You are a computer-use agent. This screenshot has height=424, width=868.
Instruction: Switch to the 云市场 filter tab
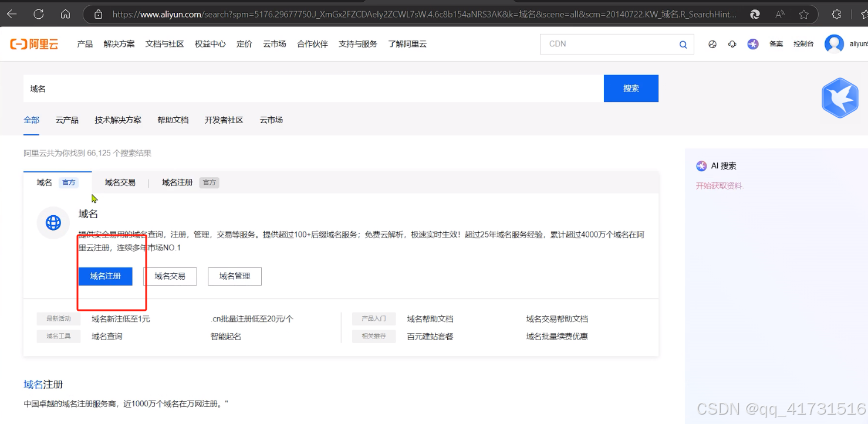[x=271, y=120]
